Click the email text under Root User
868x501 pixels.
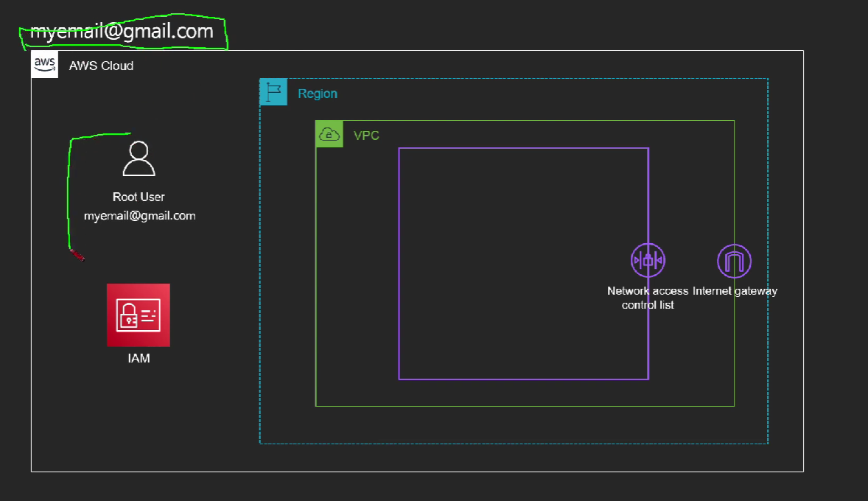pyautogui.click(x=139, y=216)
